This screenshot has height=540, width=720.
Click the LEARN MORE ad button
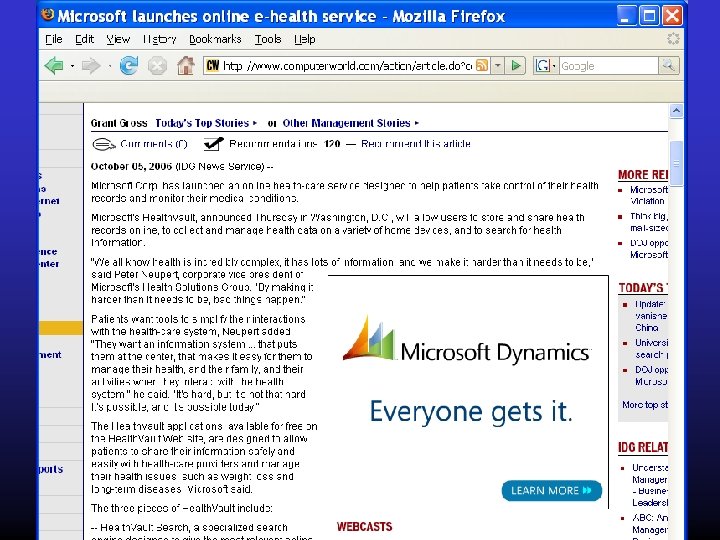click(551, 490)
